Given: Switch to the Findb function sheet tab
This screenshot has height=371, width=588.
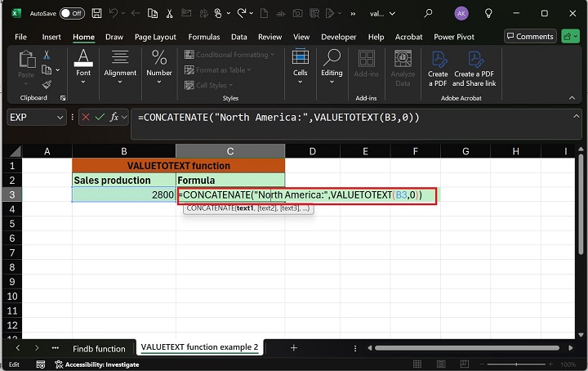Looking at the screenshot, I should (x=99, y=347).
